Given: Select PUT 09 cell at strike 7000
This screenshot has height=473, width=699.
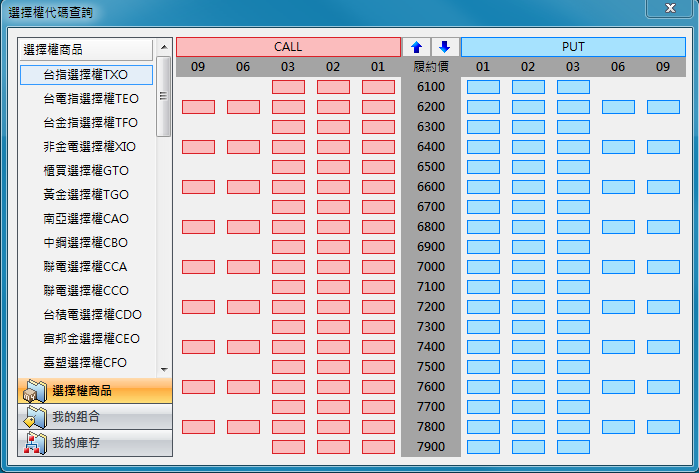Looking at the screenshot, I should click(663, 267).
